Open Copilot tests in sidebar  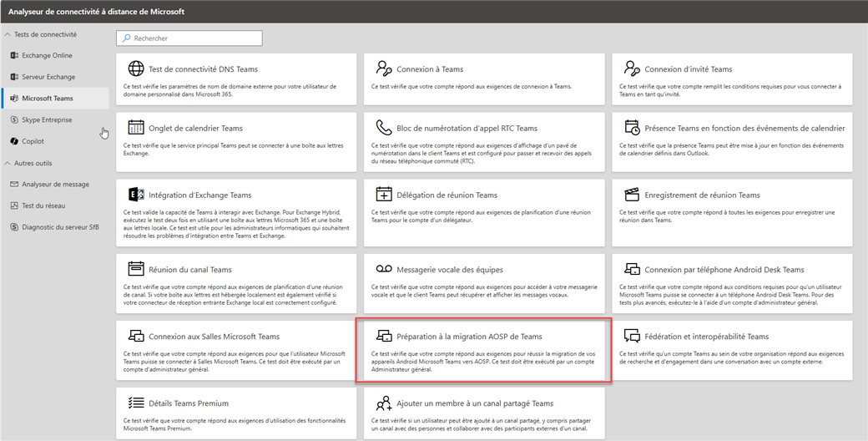click(55, 141)
